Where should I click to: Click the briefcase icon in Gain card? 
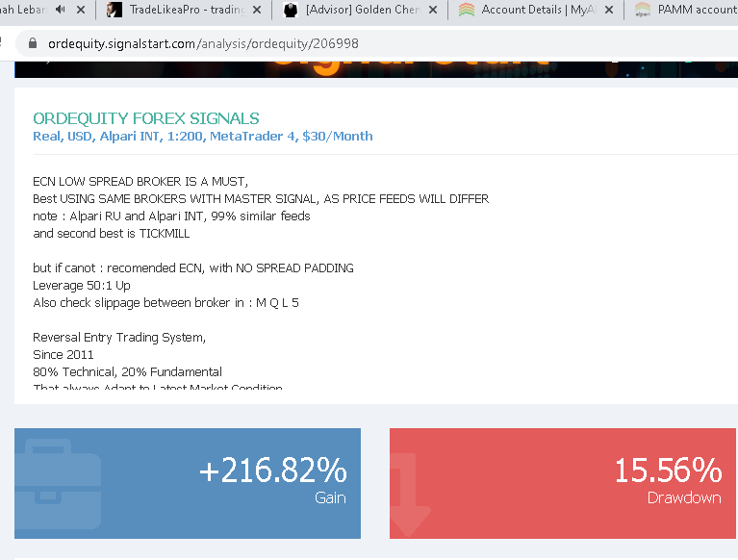(x=58, y=484)
